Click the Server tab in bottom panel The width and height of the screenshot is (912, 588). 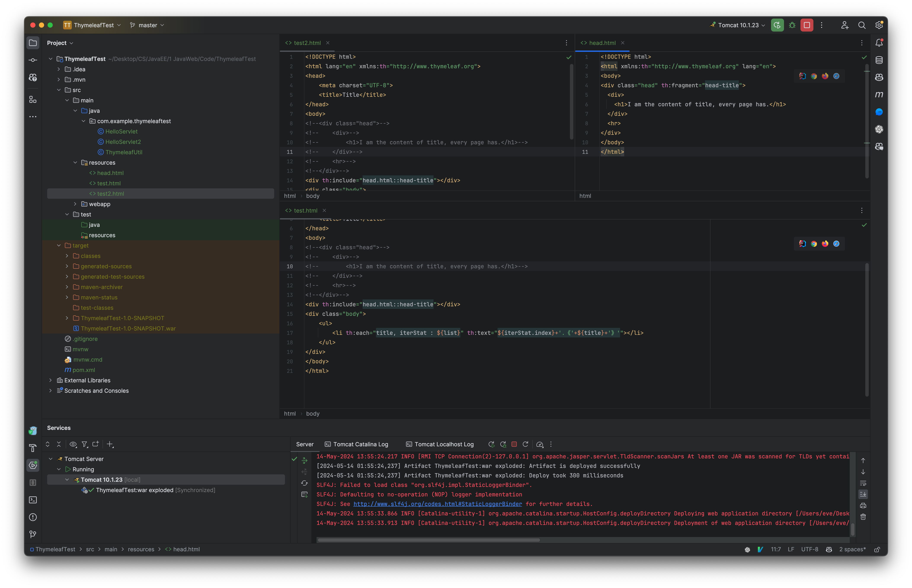pyautogui.click(x=304, y=444)
